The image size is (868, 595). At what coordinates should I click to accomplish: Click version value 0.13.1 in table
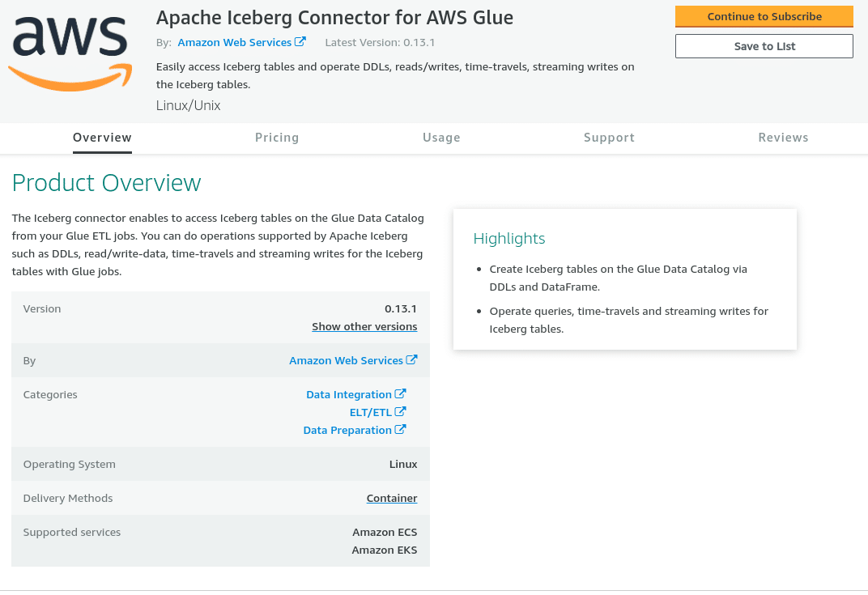pos(401,309)
